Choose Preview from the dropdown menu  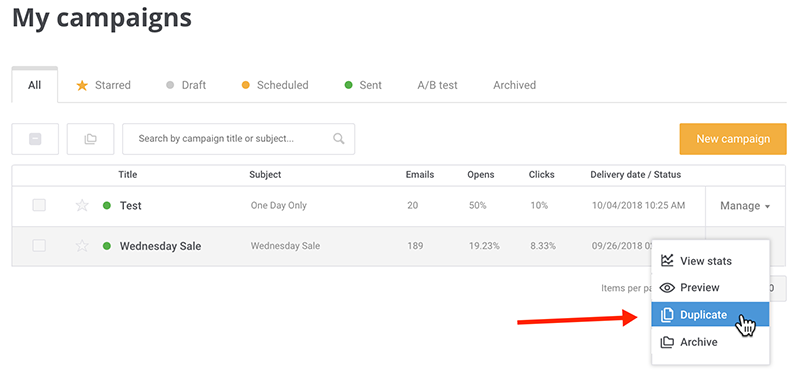point(710,288)
